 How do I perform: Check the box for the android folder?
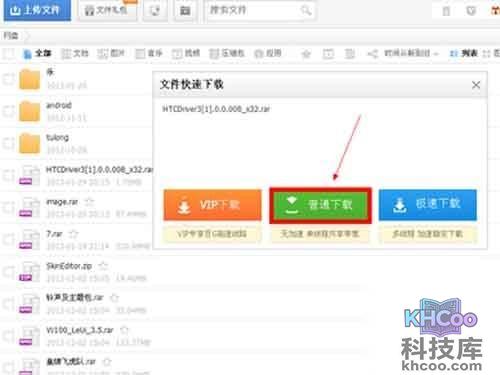(8, 111)
